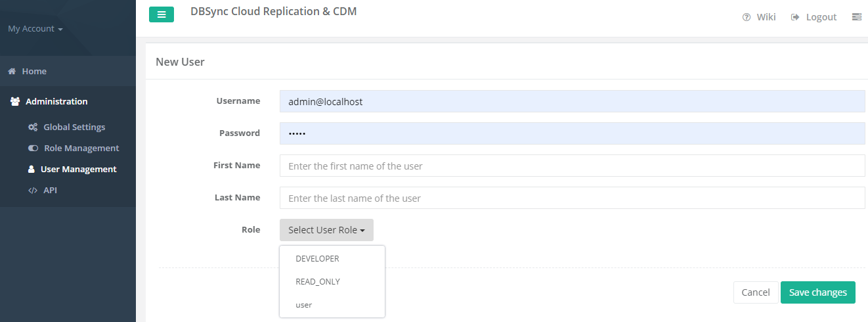868x322 pixels.
Task: Choose READ_ONLY from the role list
Action: [x=318, y=281]
